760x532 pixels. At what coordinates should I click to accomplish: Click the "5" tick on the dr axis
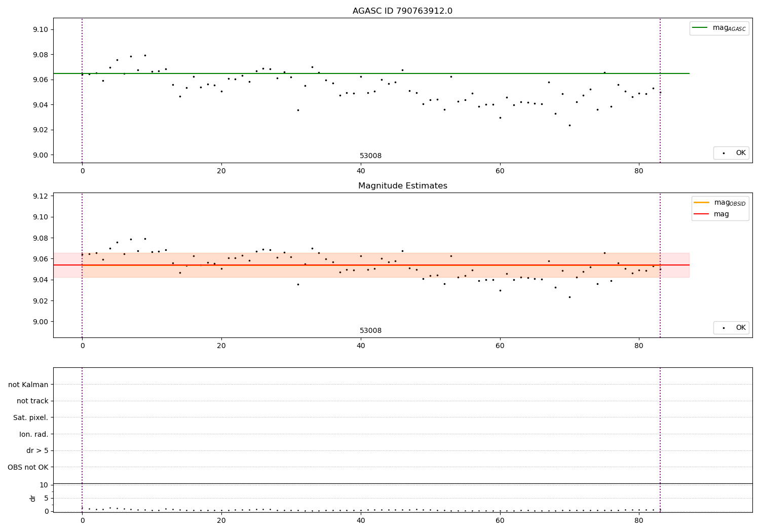46,498
